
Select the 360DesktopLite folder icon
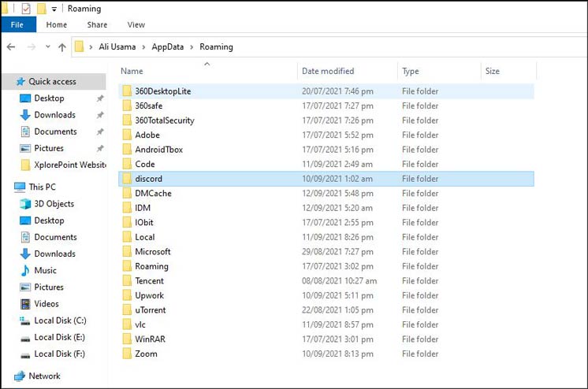click(x=127, y=91)
